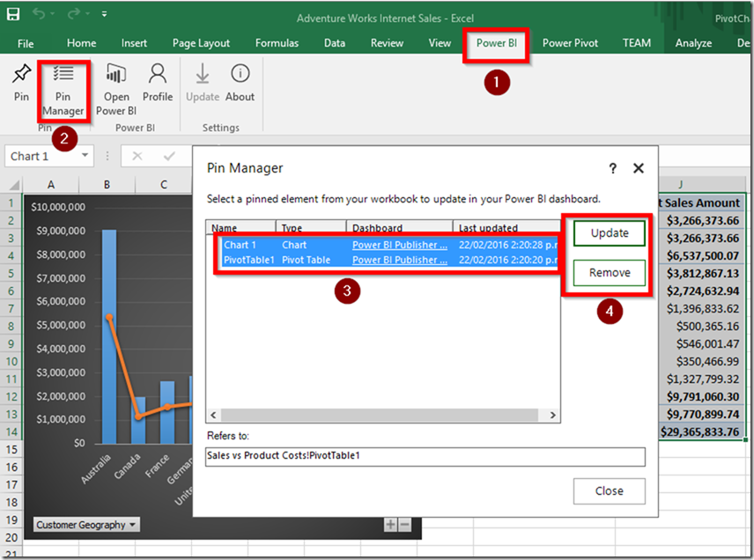Open the Page Layout tab
754x560 pixels.
click(x=201, y=43)
